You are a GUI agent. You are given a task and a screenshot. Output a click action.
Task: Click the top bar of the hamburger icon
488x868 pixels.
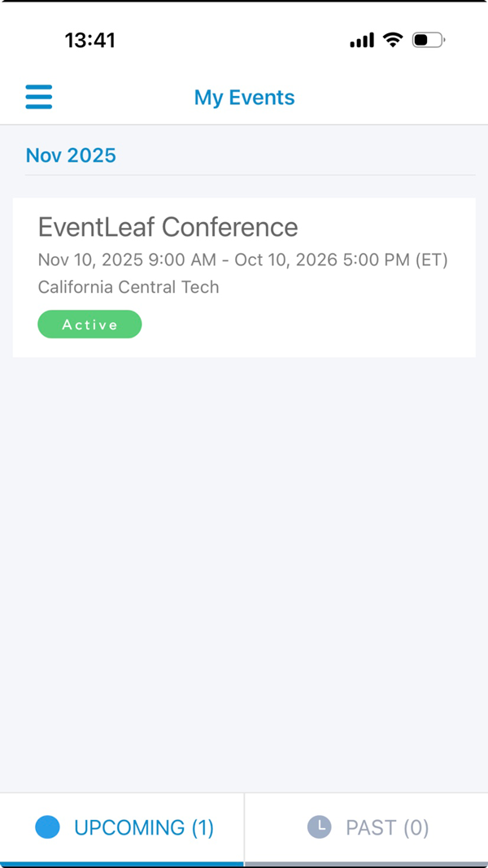point(38,86)
